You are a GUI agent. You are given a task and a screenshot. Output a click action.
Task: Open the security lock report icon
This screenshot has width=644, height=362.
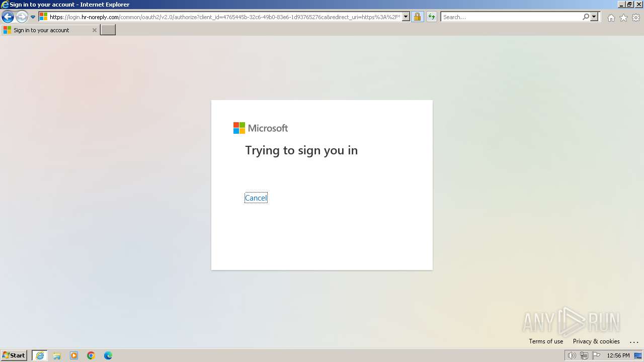tap(417, 17)
